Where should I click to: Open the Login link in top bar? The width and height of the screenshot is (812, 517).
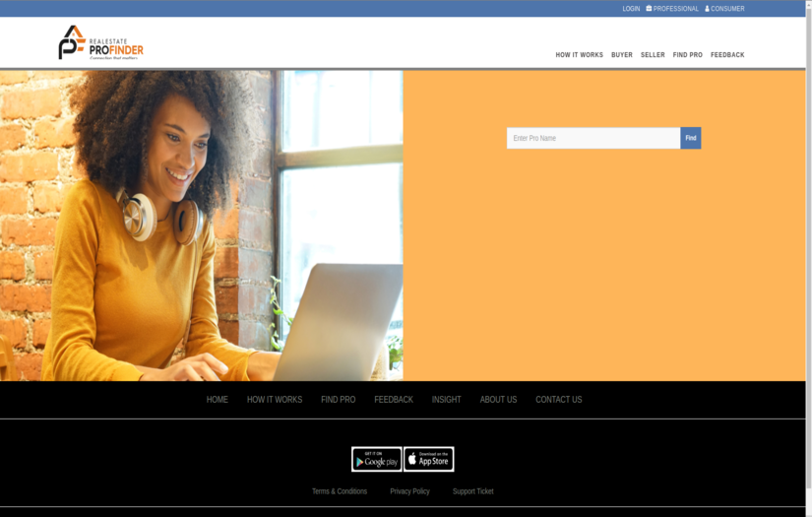[631, 9]
